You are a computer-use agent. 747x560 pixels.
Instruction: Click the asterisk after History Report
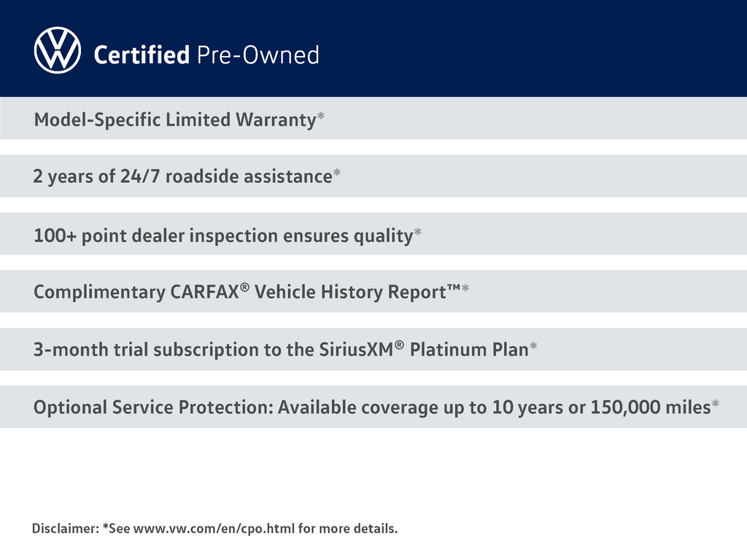click(x=465, y=290)
